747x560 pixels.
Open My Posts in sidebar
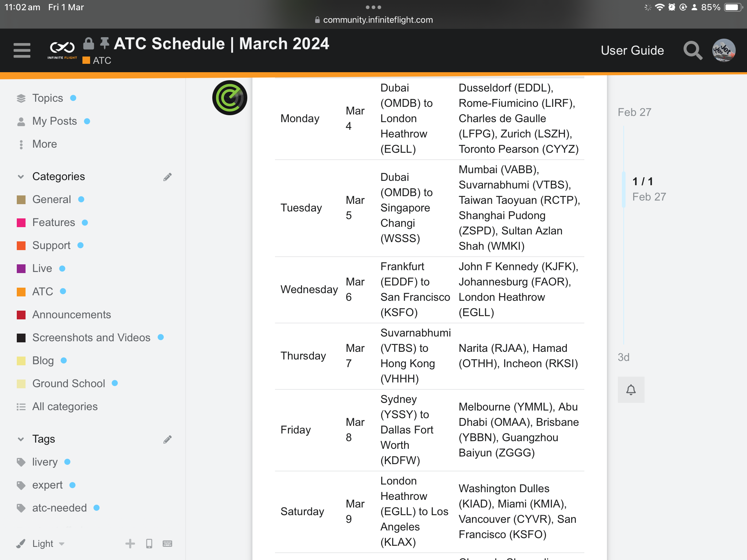[54, 121]
